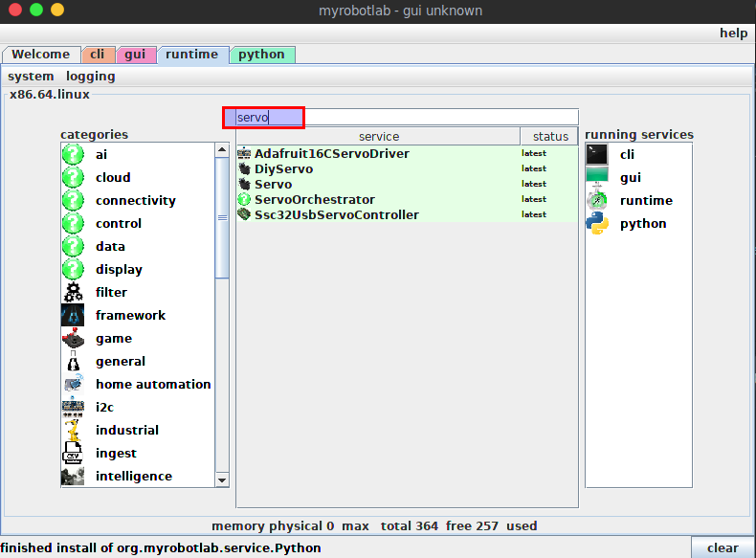Click the framework category icon
This screenshot has height=558, width=756.
point(73,316)
